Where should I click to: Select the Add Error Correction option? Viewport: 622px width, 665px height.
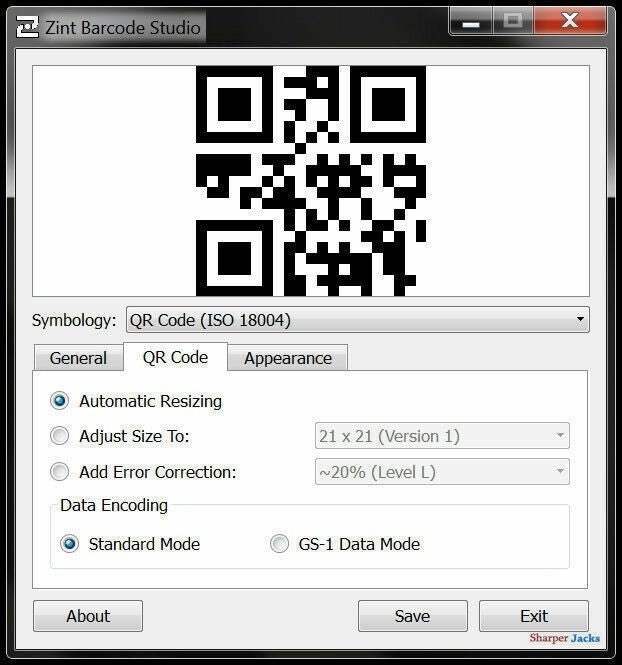(60, 472)
